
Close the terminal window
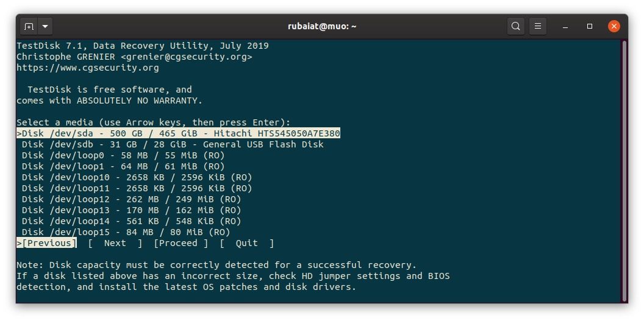click(614, 26)
